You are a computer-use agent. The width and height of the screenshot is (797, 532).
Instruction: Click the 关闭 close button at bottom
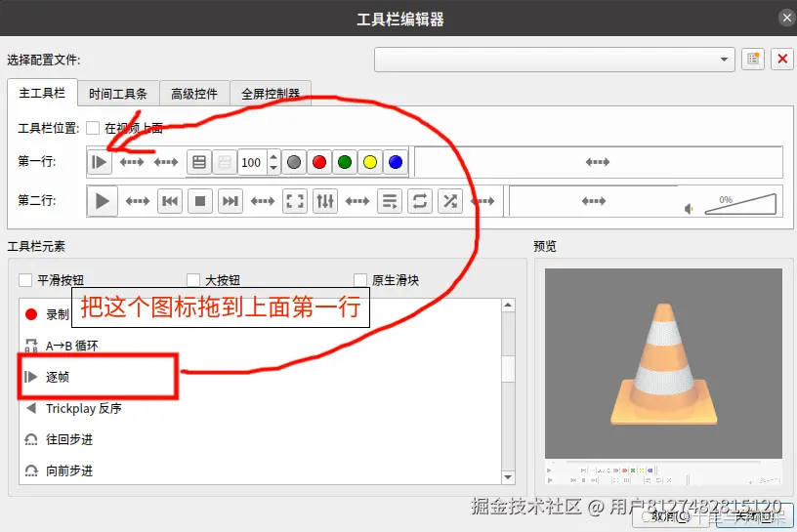(x=755, y=516)
